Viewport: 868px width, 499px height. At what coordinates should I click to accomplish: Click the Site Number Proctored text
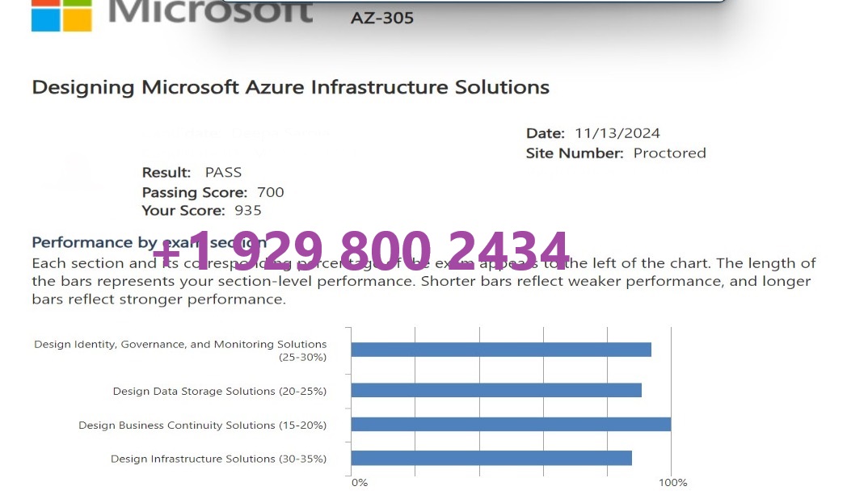[x=616, y=153]
